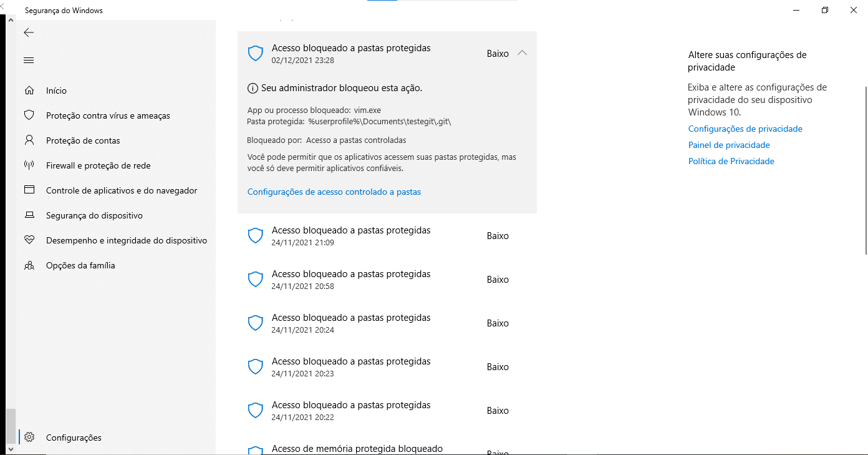The width and height of the screenshot is (868, 455).
Task: Click shield icon of 24/11/2021 21:09 entry
Action: tap(256, 236)
